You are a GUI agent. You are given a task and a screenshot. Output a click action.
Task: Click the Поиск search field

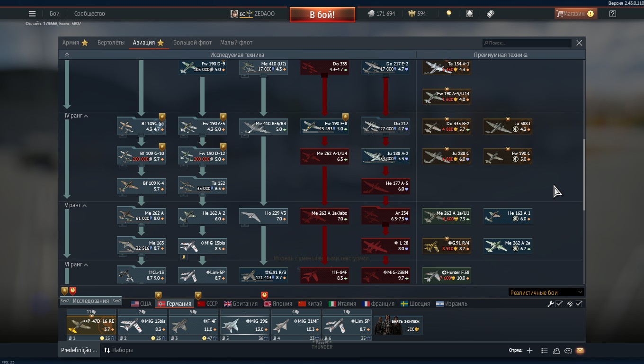[x=527, y=43]
